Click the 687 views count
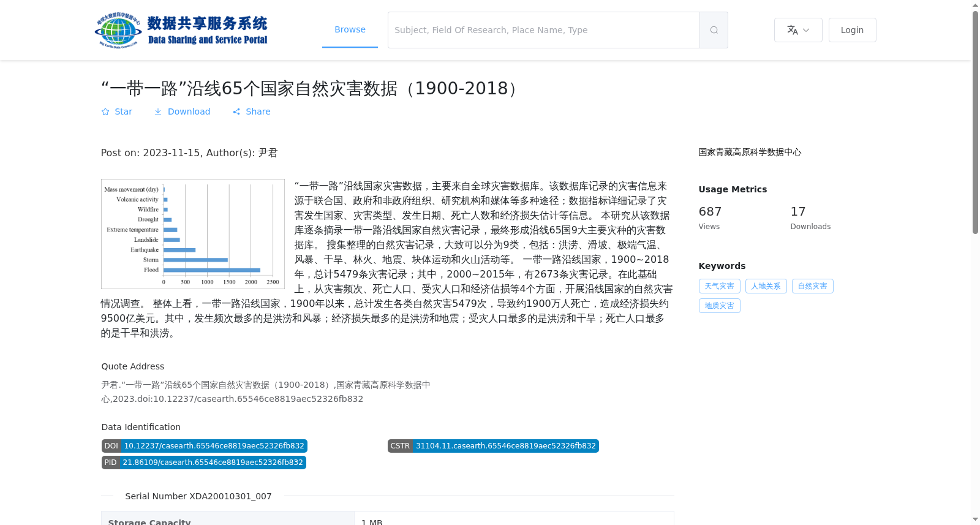 tap(710, 211)
